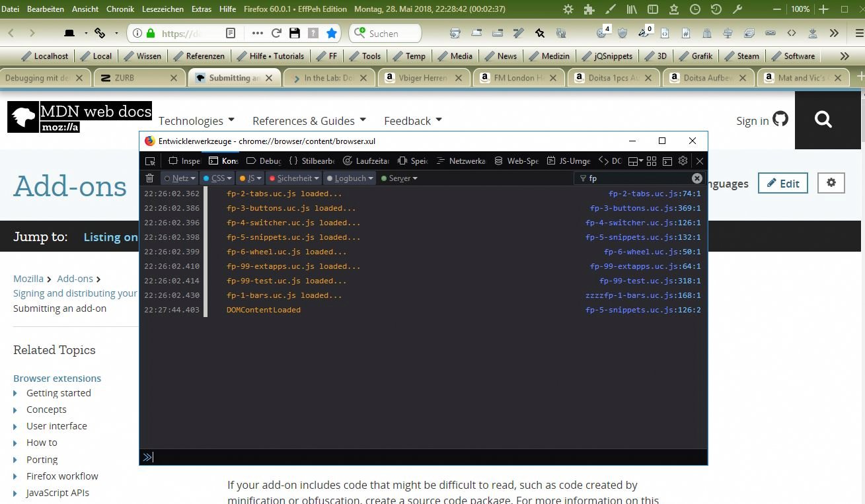This screenshot has height=504, width=865.
Task: Toggle the Sicherheit console filter
Action: point(293,178)
